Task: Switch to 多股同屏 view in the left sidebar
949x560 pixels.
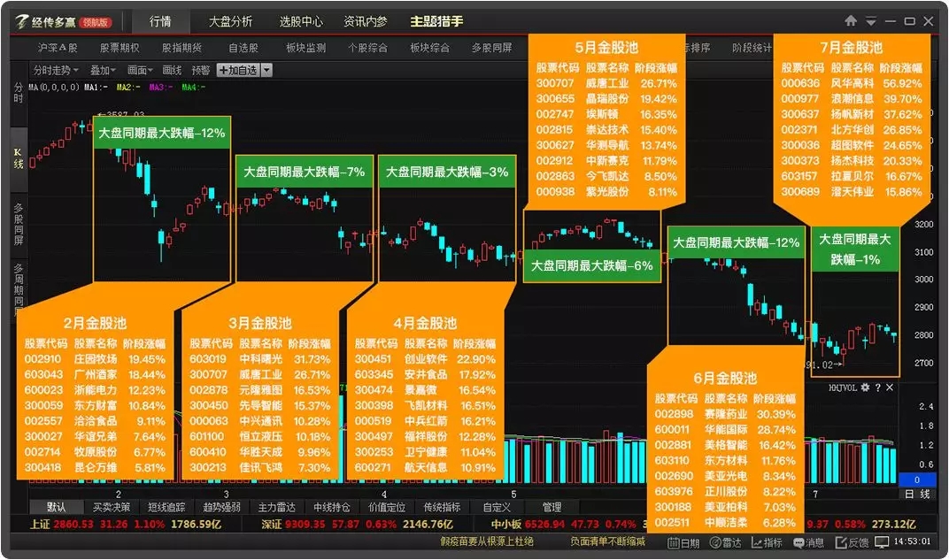Action: 19,225
